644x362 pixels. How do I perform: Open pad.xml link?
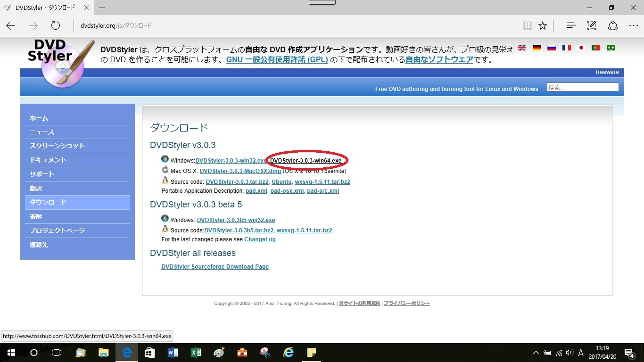[256, 191]
